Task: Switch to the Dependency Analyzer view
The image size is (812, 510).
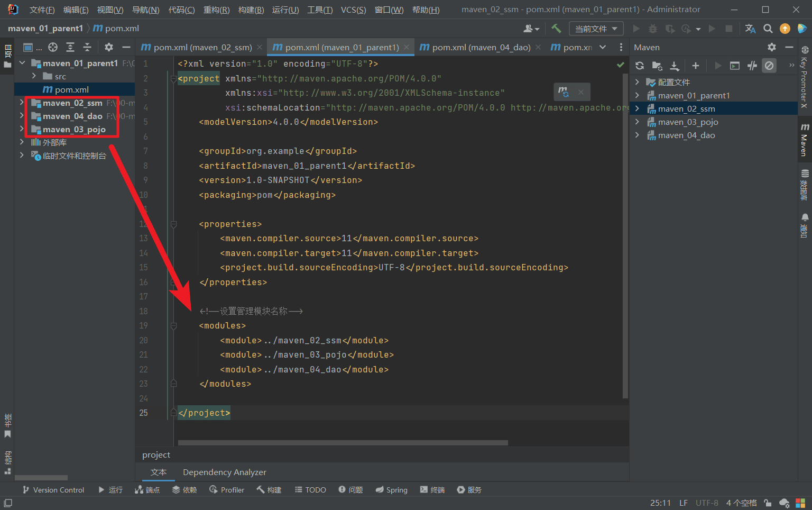Action: click(224, 472)
